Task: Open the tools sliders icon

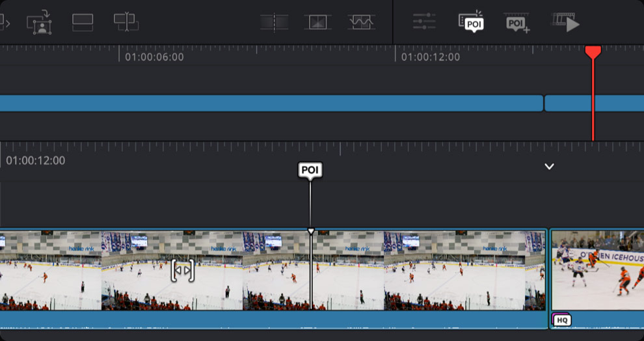Action: [x=424, y=22]
